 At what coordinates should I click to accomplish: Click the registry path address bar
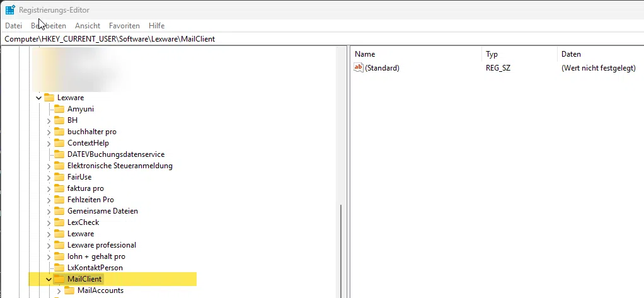click(322, 39)
